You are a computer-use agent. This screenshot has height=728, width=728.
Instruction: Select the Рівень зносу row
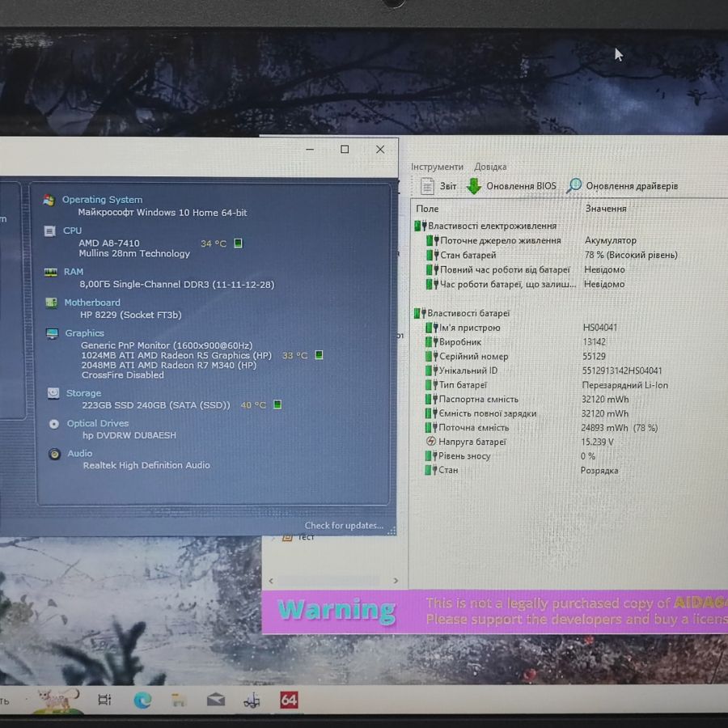[510, 456]
